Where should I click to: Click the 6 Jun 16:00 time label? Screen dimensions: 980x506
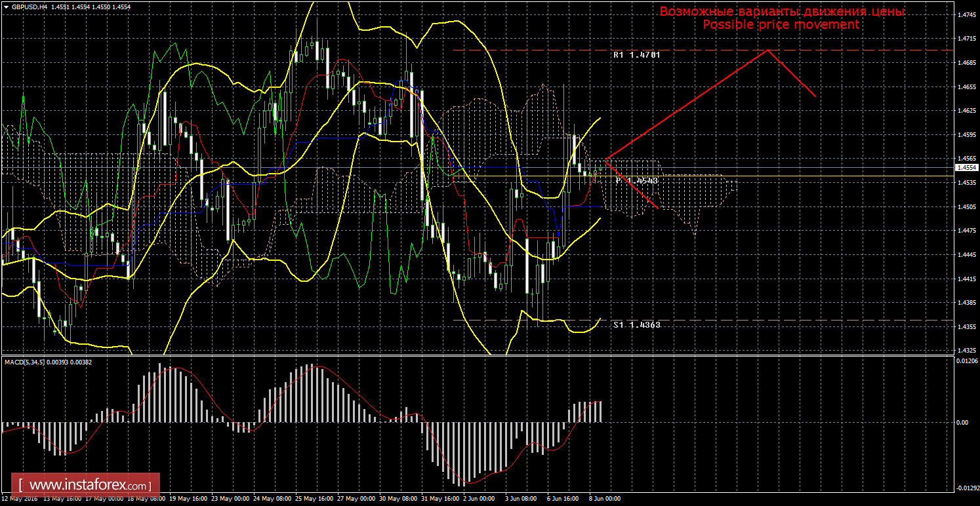564,499
